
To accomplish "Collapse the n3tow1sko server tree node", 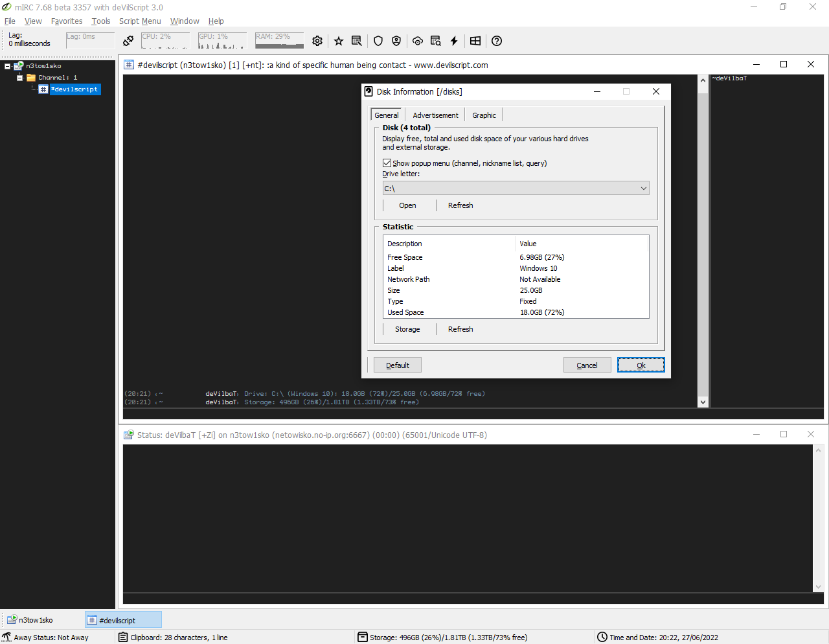I will (x=7, y=66).
